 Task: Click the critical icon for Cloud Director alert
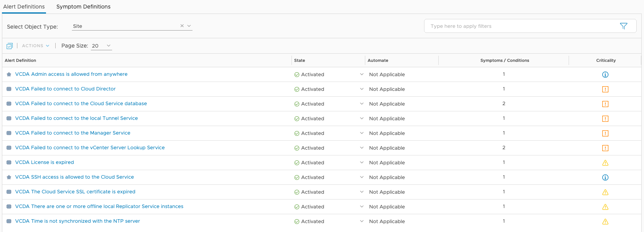pos(605,89)
